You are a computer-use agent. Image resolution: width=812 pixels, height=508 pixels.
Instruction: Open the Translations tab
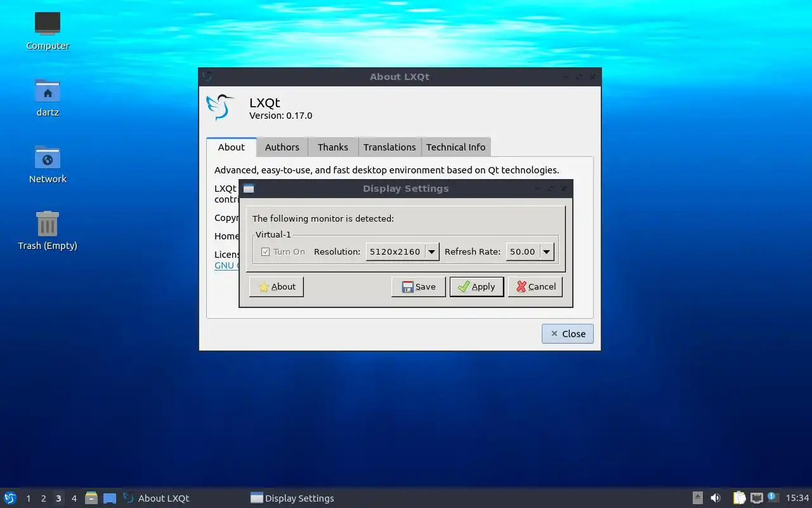(390, 147)
